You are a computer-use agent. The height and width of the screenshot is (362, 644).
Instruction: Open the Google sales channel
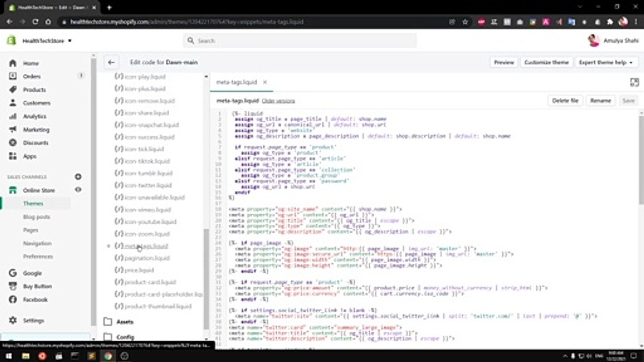click(x=32, y=273)
